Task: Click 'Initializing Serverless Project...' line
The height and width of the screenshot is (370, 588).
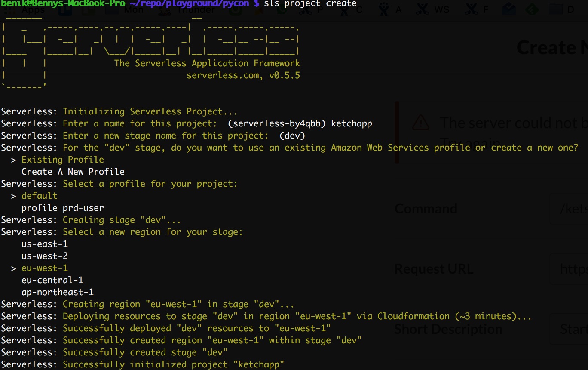Action: point(150,111)
